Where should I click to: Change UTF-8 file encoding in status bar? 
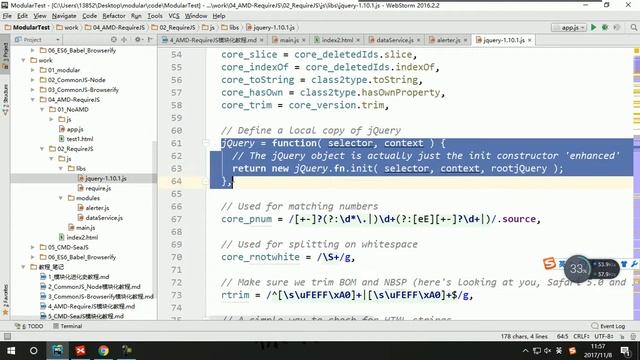click(604, 336)
